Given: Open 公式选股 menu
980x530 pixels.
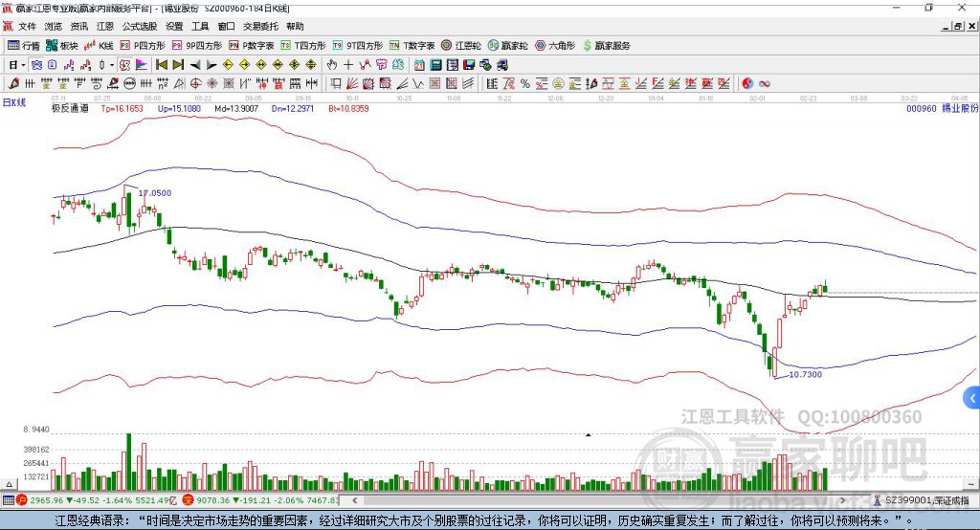Looking at the screenshot, I should [140, 26].
